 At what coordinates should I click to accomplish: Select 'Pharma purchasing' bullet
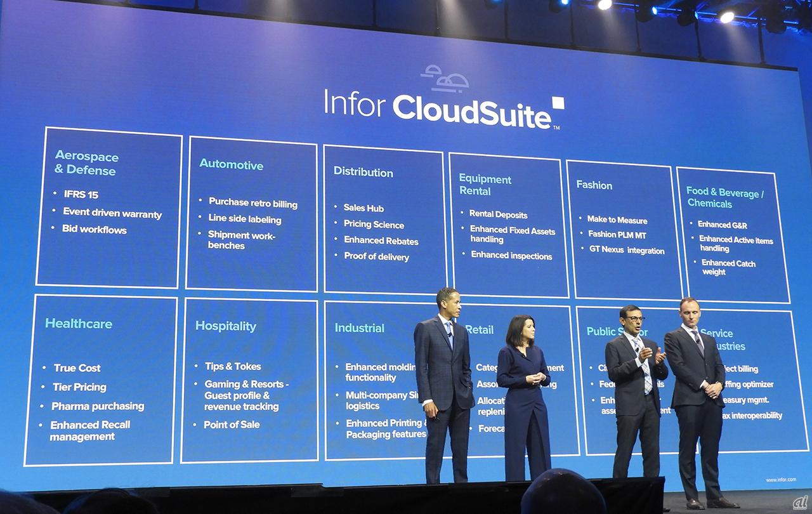[98, 406]
